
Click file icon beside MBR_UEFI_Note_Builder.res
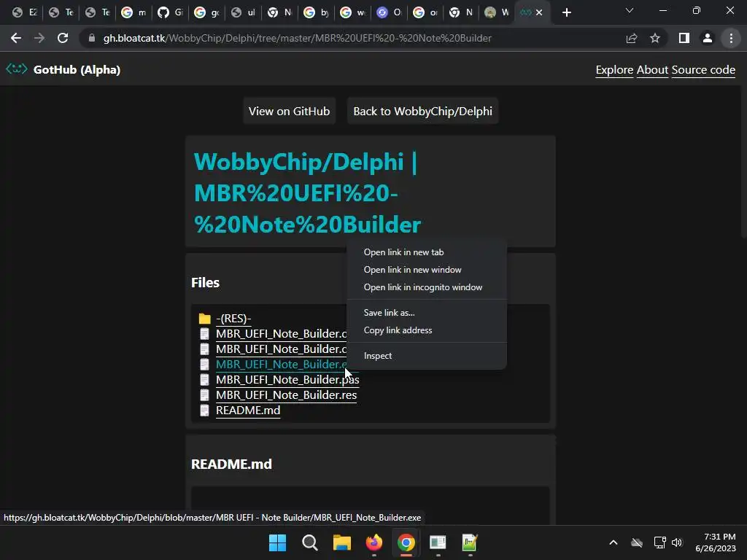(x=204, y=395)
